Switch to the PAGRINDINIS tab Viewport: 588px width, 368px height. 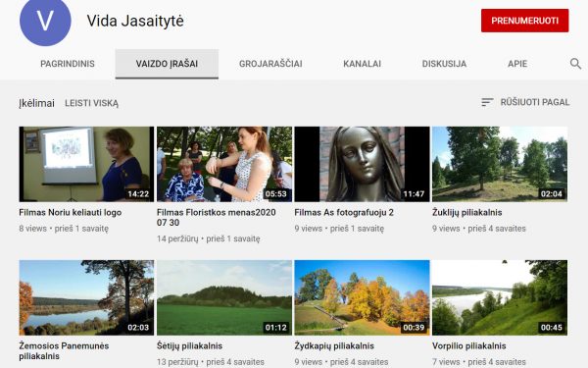(68, 64)
